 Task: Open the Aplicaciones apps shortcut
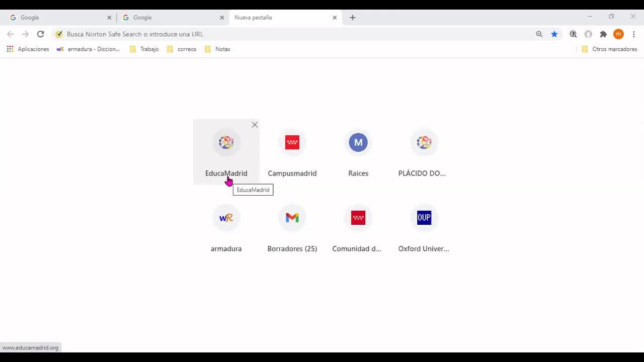point(28,49)
